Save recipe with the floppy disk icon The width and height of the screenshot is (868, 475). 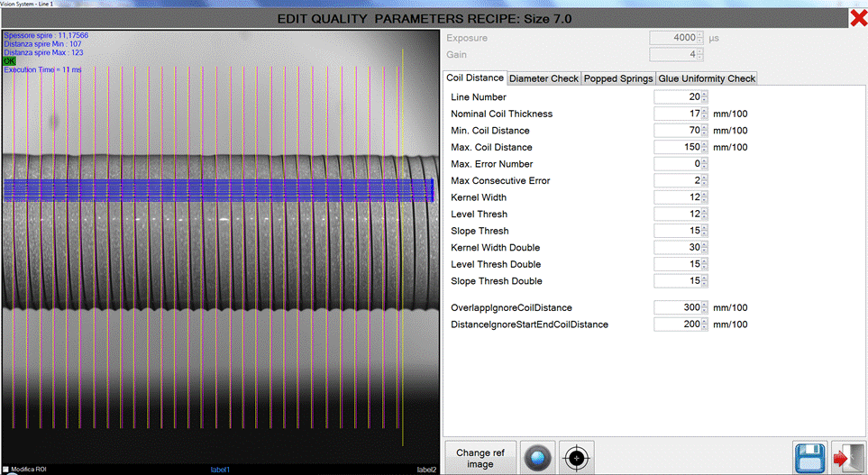[x=810, y=458]
